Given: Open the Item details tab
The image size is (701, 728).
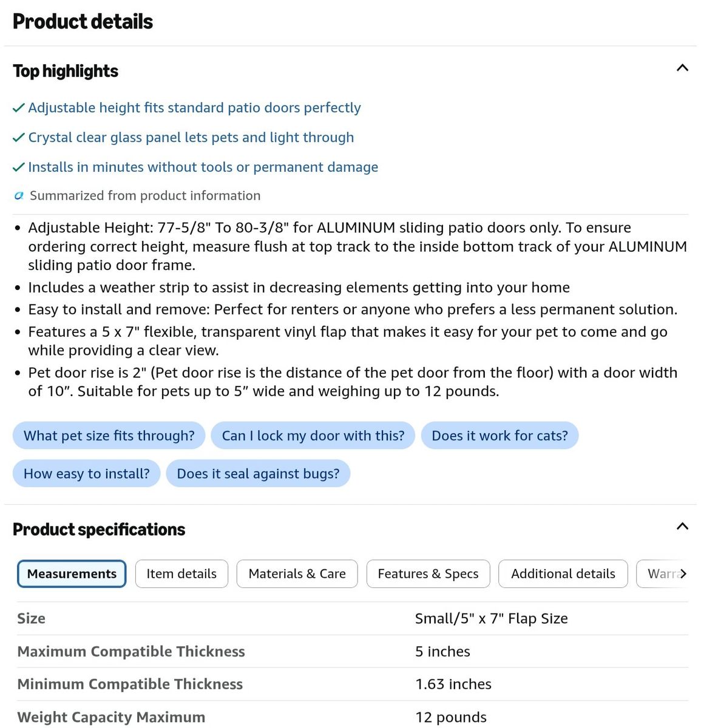Looking at the screenshot, I should click(x=181, y=574).
